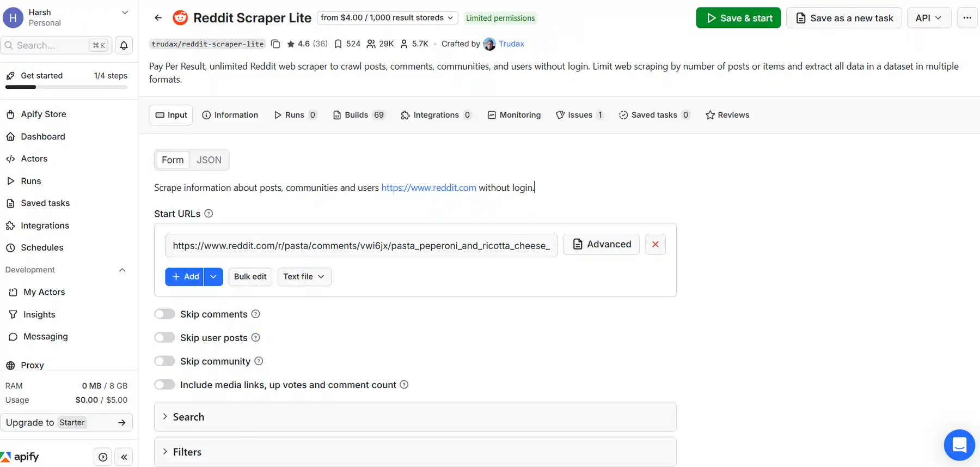Click Save as a new task
This screenshot has width=980, height=467.
click(844, 18)
